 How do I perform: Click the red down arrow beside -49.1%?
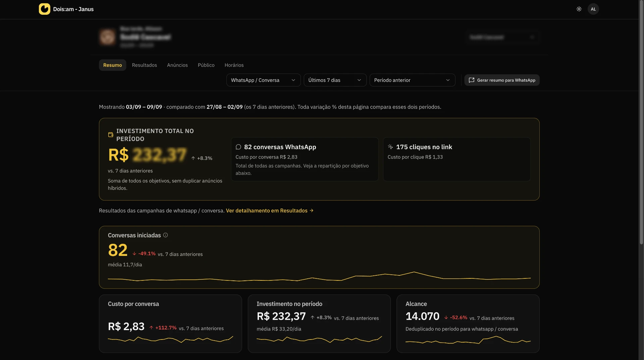(134, 254)
